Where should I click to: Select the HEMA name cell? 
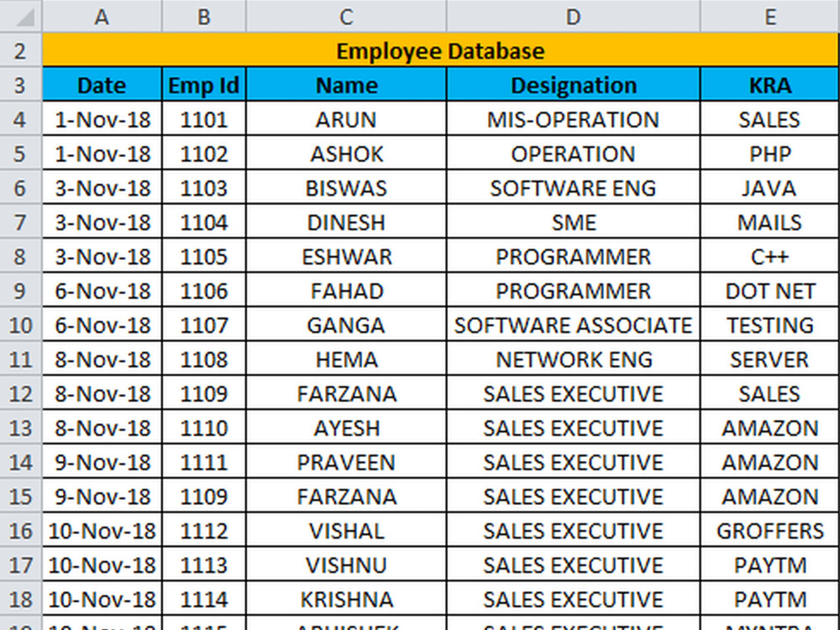(x=346, y=359)
